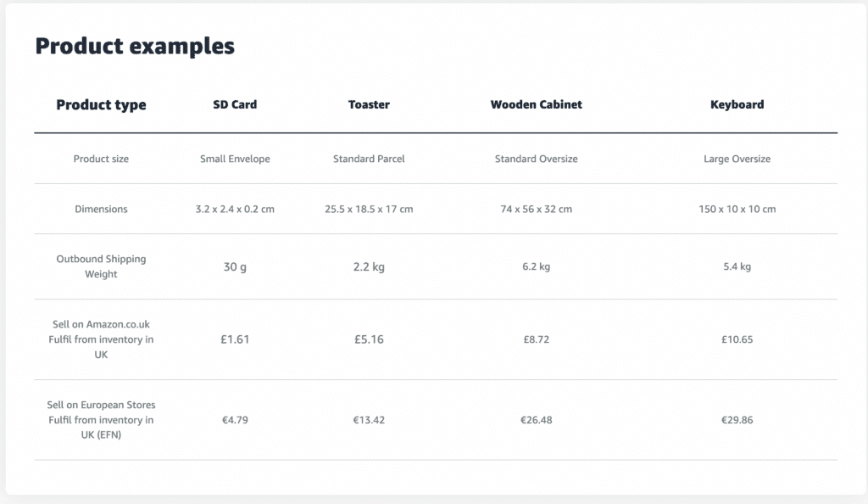Click the SD Card column header

235,105
